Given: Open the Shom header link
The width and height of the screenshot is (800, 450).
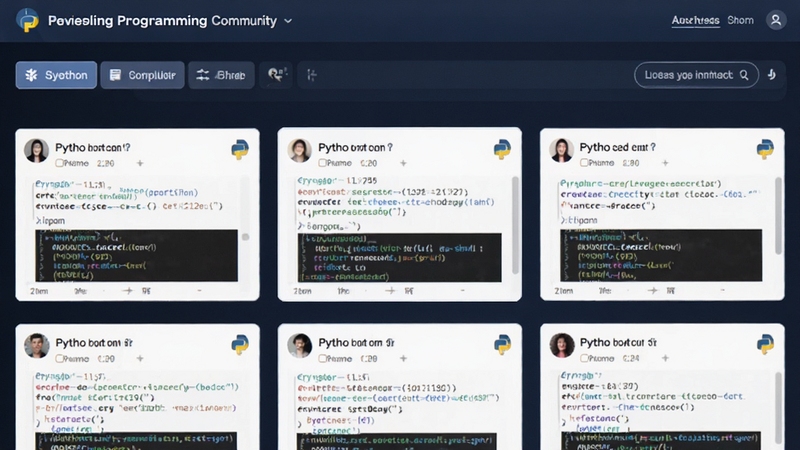Looking at the screenshot, I should tap(740, 20).
